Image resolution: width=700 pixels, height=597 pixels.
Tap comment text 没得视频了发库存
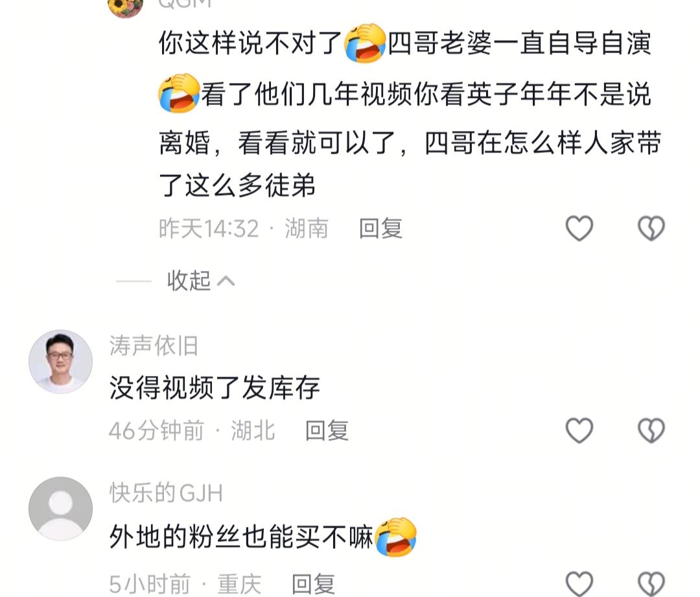pyautogui.click(x=215, y=388)
